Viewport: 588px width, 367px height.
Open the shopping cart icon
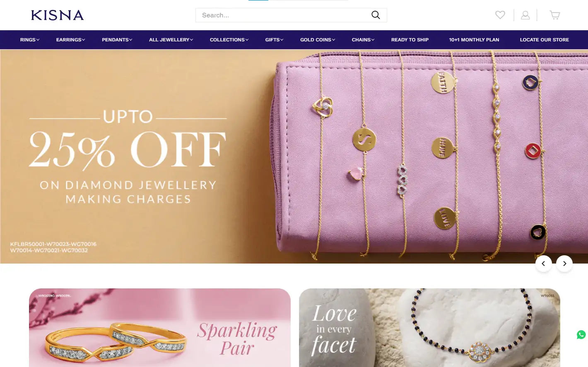pos(555,15)
